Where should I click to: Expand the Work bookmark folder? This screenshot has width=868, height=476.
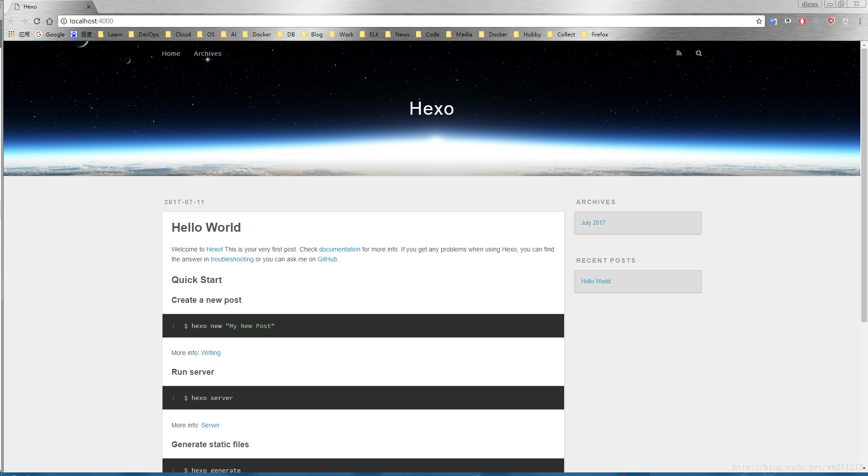342,34
